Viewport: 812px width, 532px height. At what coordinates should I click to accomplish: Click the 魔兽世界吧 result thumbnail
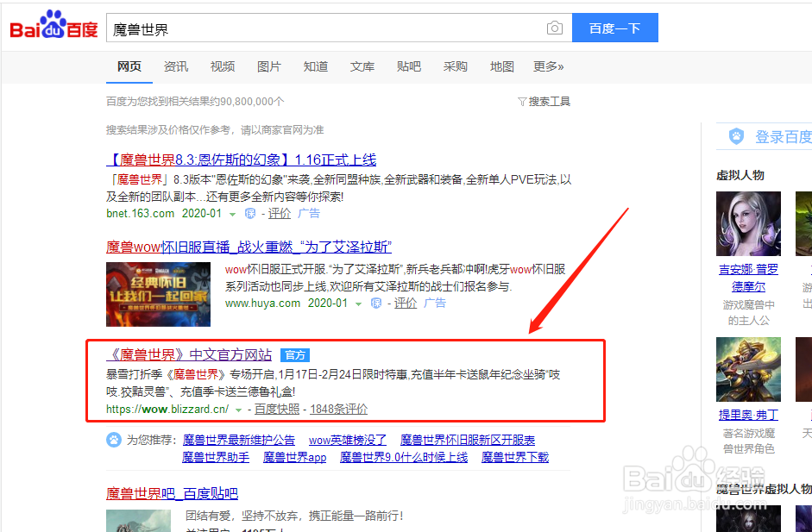coord(138,521)
